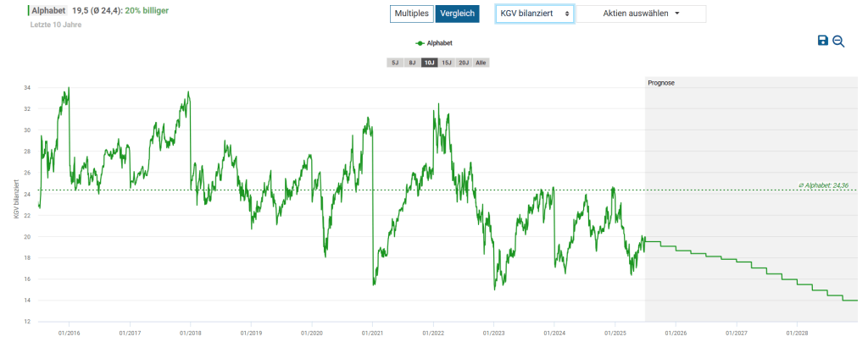Select the 5J time range

394,63
